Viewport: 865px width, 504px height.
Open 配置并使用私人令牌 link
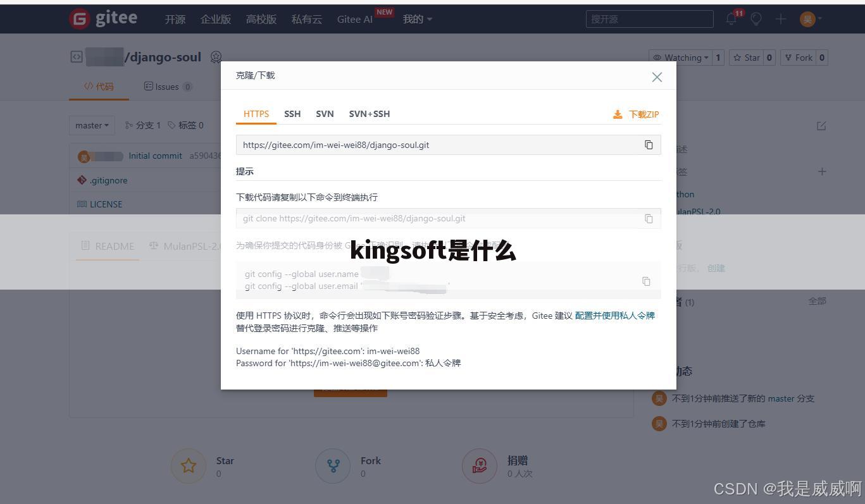(615, 316)
